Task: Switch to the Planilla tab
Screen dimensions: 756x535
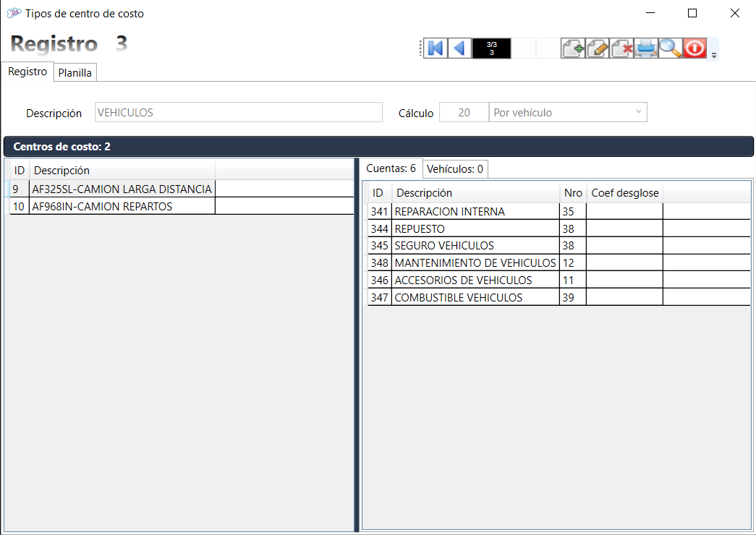Action: (75, 73)
